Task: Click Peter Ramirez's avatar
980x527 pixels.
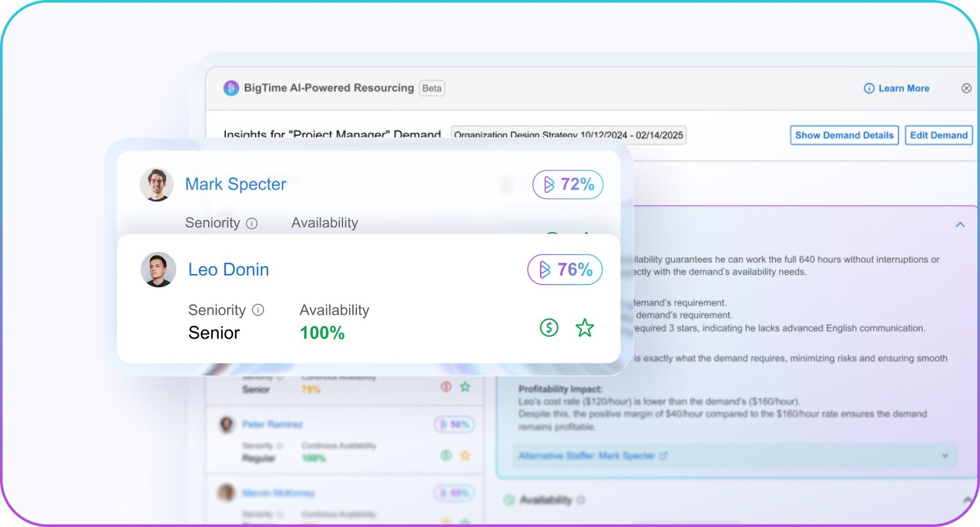Action: click(227, 424)
